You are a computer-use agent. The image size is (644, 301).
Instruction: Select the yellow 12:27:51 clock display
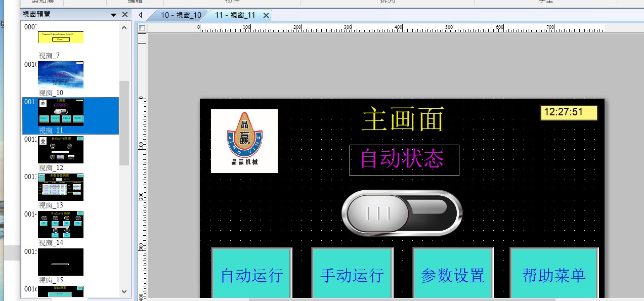point(569,112)
